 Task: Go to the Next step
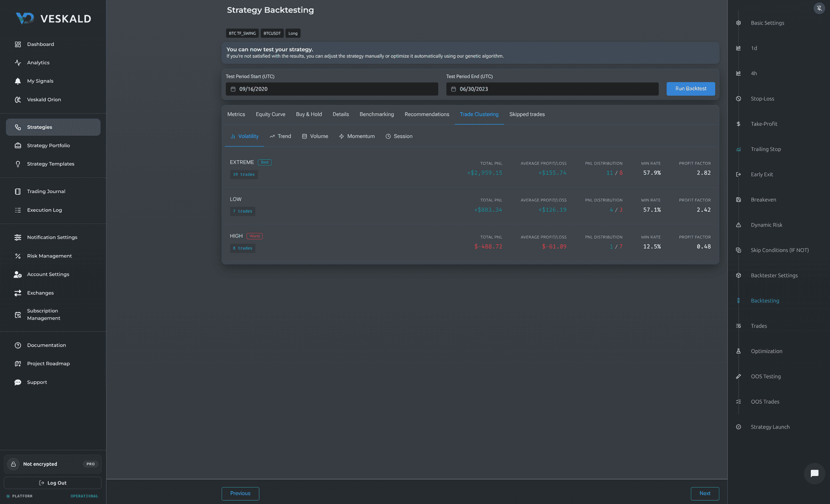click(x=705, y=494)
